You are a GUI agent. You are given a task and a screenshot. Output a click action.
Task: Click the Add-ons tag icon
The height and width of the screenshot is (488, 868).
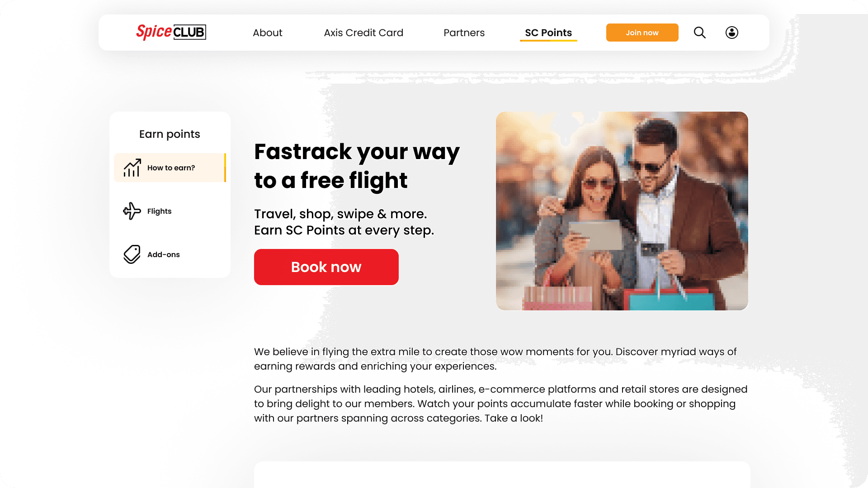click(132, 254)
